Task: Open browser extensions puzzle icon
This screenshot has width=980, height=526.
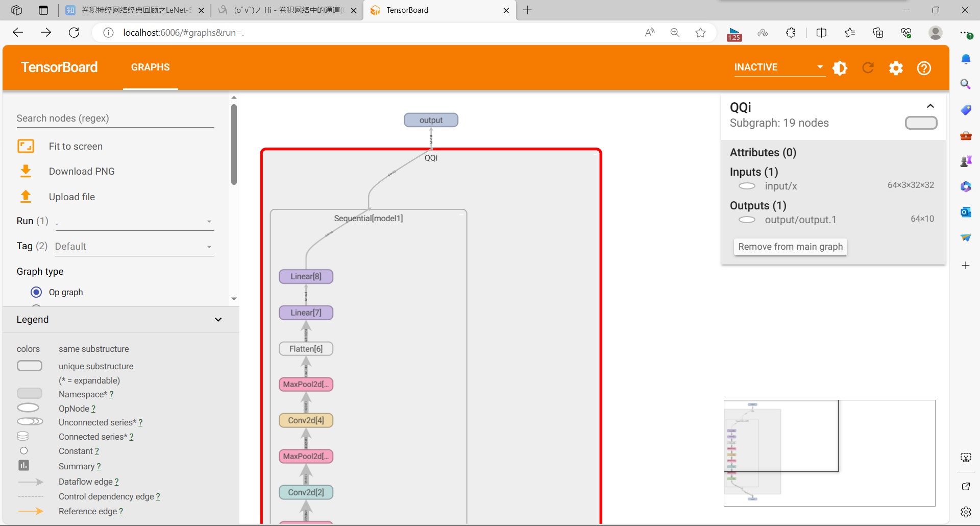Action: coord(791,33)
